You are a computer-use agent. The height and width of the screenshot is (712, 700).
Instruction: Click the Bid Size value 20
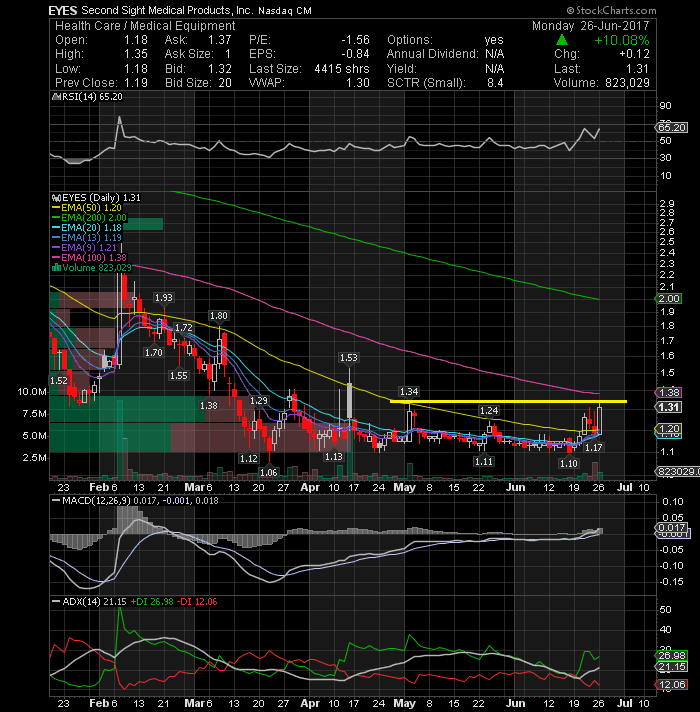(x=225, y=83)
